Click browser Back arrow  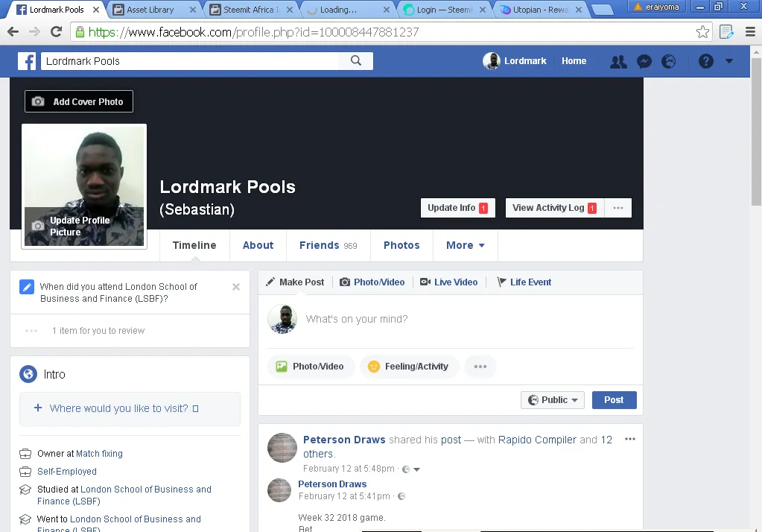coord(13,32)
